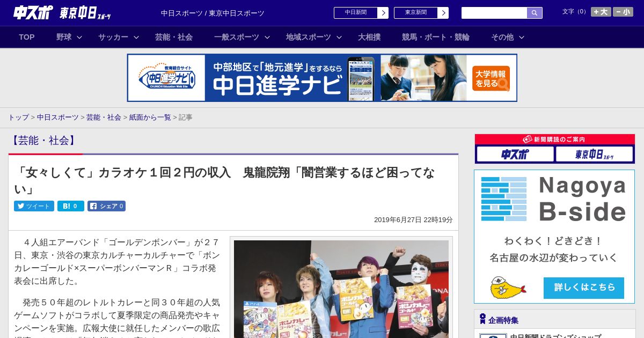This screenshot has width=644, height=338.
Task: Go to TOP in navigation
Action: point(27,37)
